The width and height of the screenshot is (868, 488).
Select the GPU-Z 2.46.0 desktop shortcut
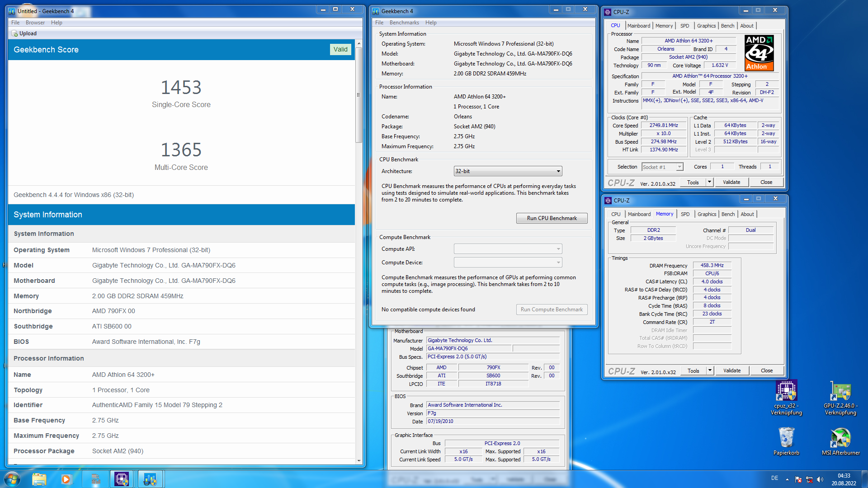point(840,398)
